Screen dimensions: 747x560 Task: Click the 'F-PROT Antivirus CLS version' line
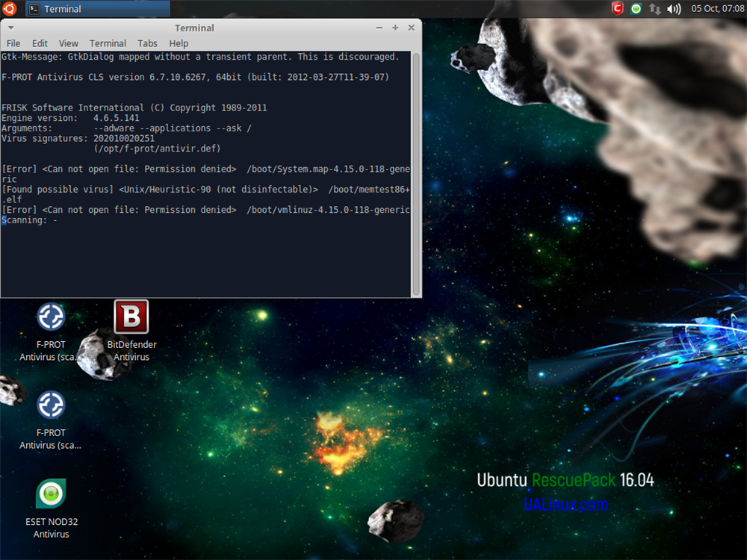coord(195,77)
